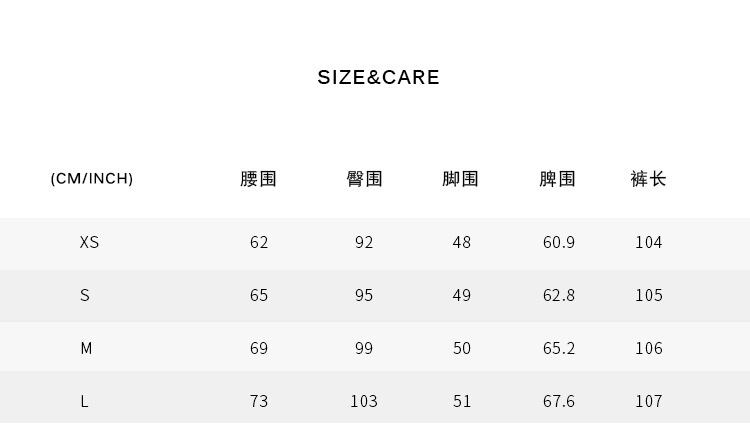Click S hip value 95
Viewport: 750px width, 445px height.
pyautogui.click(x=364, y=295)
